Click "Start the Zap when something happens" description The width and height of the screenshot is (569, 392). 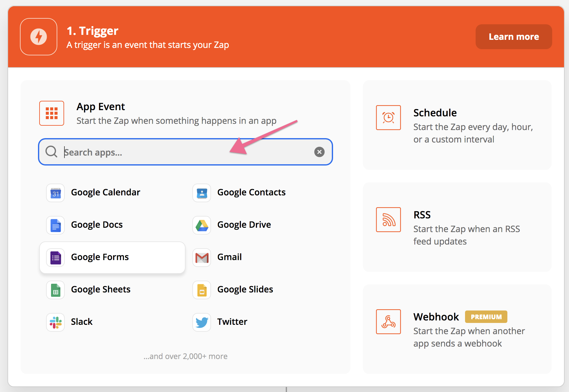coord(176,121)
